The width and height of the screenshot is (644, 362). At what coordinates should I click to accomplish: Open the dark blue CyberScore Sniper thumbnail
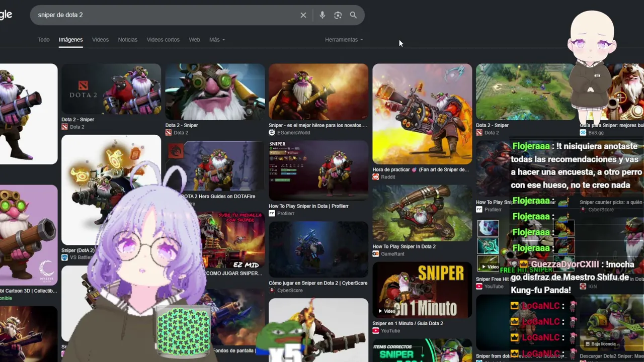point(318,249)
